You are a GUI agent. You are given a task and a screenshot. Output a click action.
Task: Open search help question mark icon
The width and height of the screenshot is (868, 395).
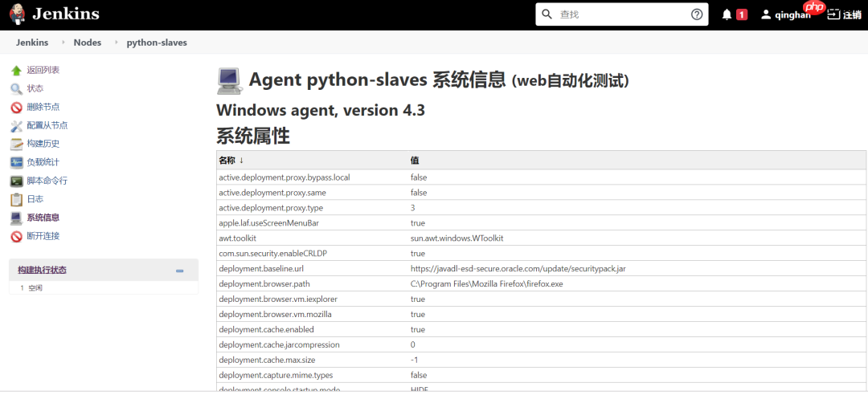[697, 14]
